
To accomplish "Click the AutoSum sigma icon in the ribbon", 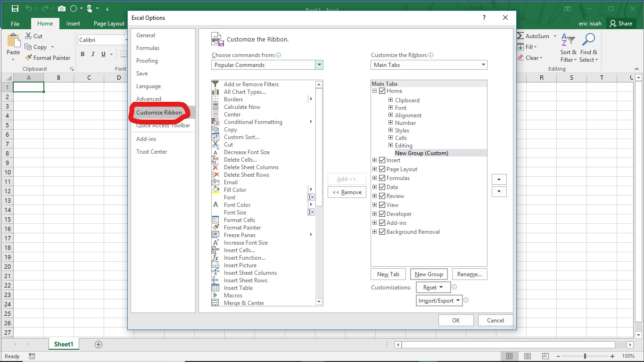I will pos(520,36).
